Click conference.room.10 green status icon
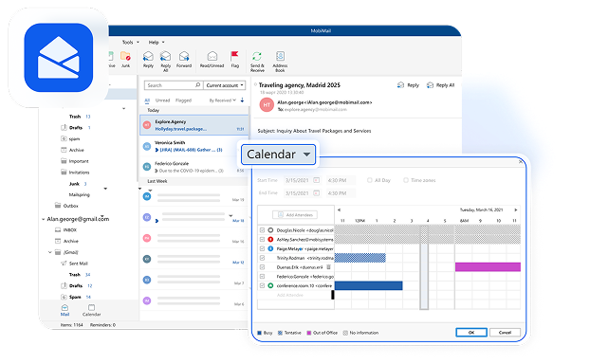This screenshot has width=590, height=364. pos(270,285)
